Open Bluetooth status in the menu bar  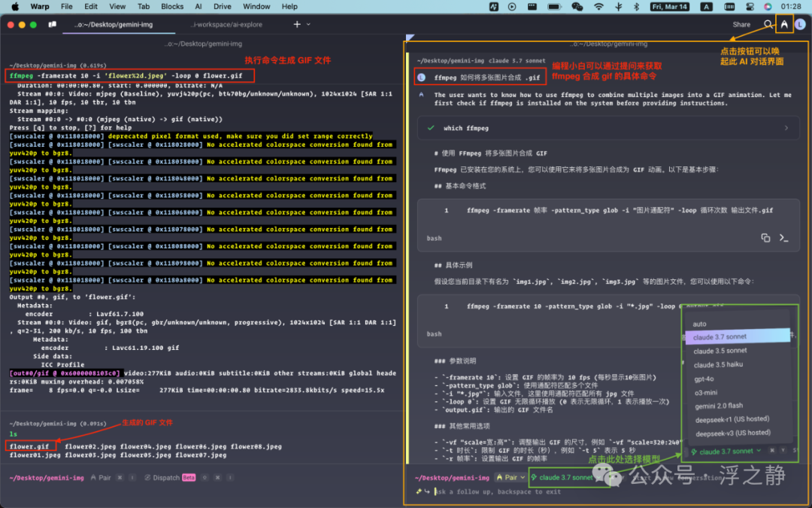coord(637,7)
